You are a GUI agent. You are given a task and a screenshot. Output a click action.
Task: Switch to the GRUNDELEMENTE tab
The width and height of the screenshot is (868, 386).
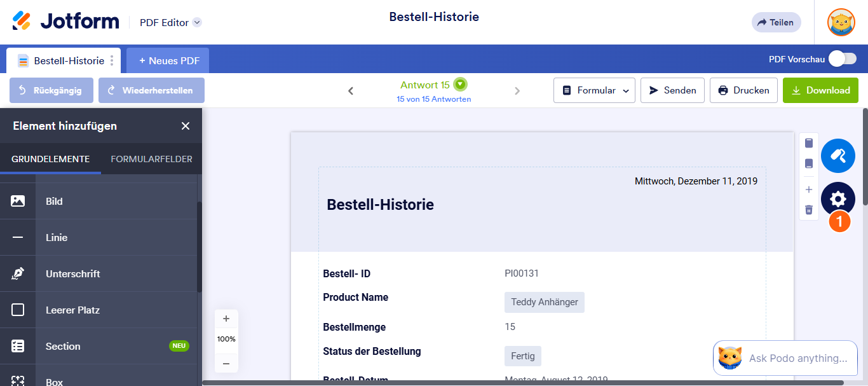(50, 159)
